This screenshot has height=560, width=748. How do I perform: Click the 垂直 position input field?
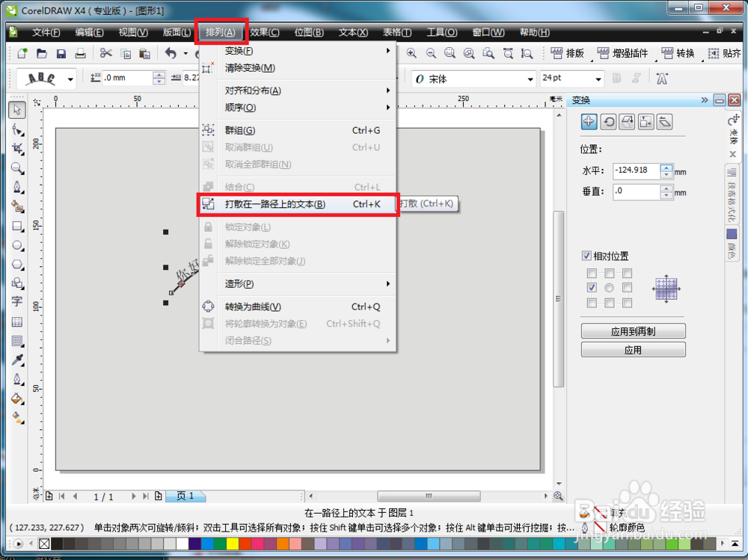[x=637, y=191]
